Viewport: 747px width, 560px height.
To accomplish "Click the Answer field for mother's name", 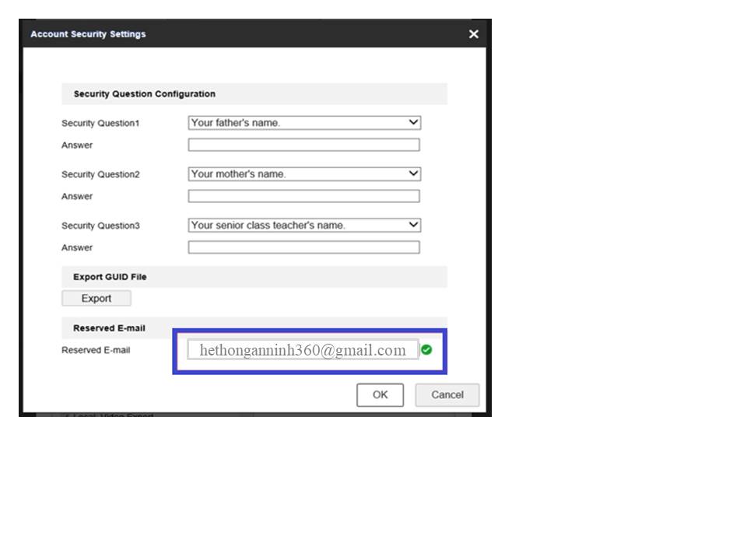I will [x=303, y=197].
